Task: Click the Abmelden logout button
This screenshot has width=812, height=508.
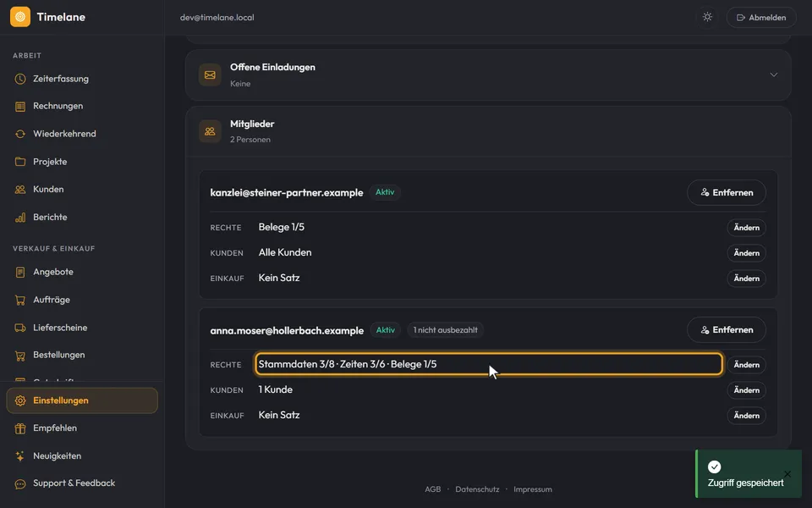Action: click(x=761, y=17)
